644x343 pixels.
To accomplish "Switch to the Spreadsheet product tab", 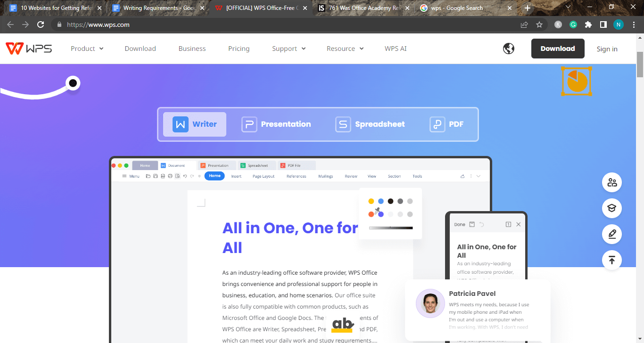I will (370, 124).
